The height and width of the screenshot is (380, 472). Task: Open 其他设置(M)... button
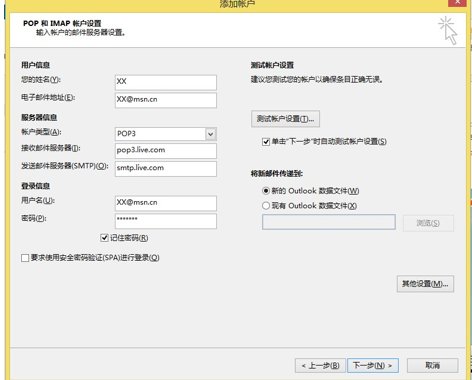[x=425, y=284]
